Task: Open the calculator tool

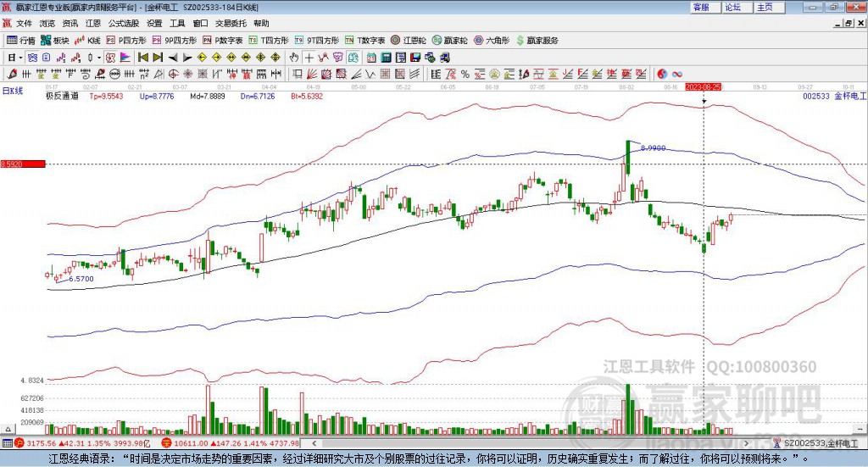Action: click(386, 58)
